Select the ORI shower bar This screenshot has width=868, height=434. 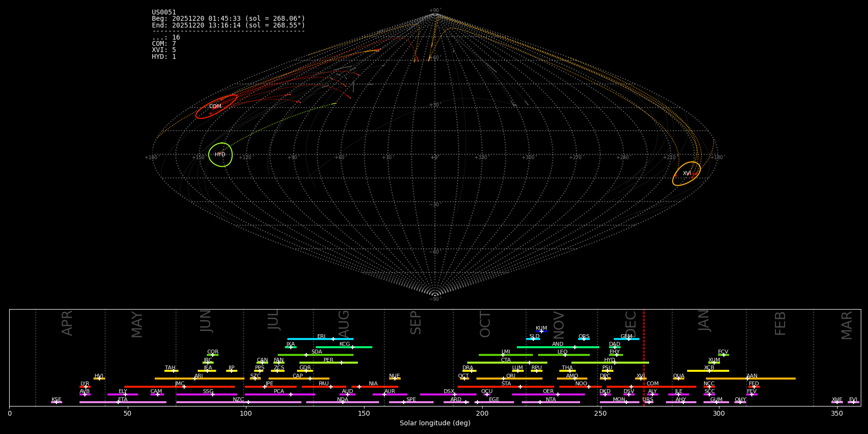[x=509, y=379]
